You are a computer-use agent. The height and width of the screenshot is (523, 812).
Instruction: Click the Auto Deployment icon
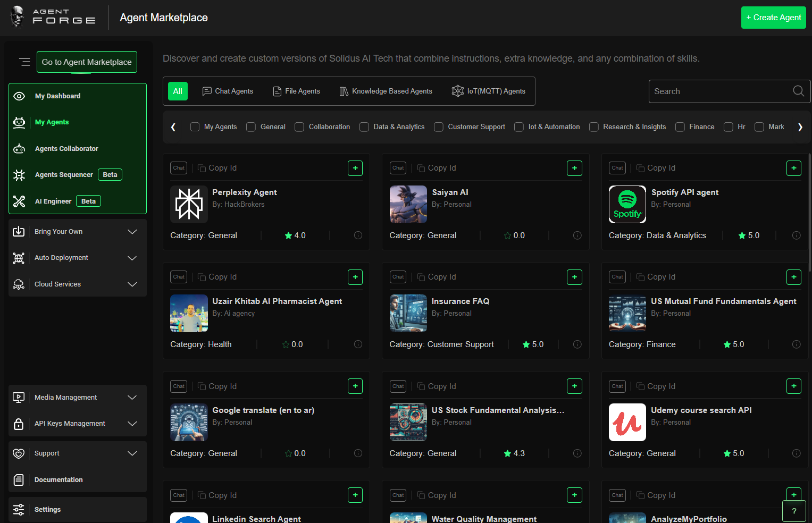[x=19, y=258]
